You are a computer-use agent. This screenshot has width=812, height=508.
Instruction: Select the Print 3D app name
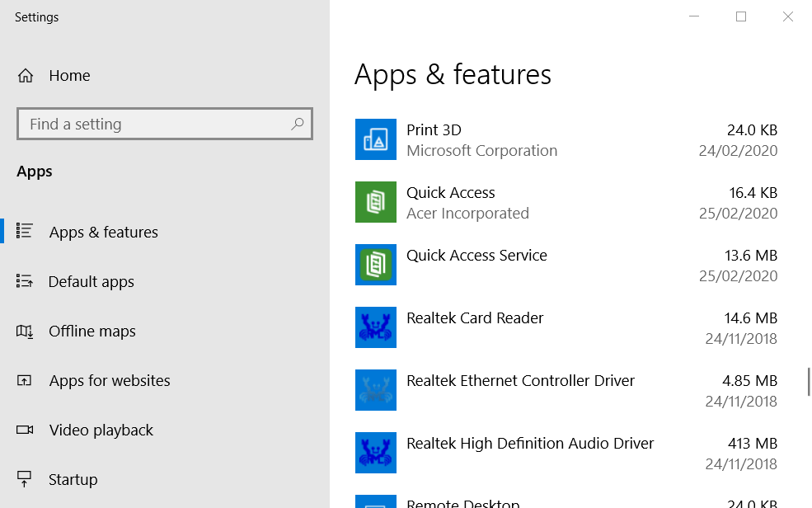point(434,130)
